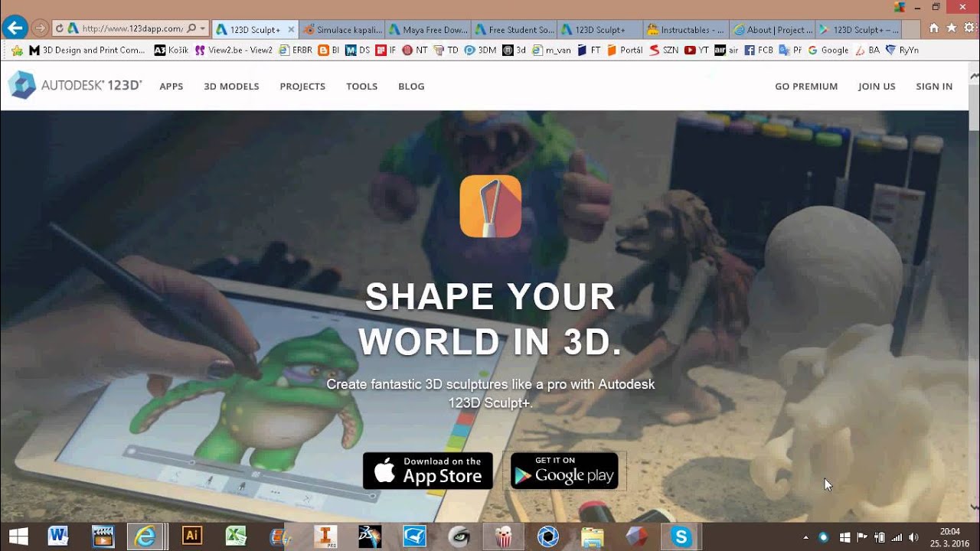Open the red polyhedron app on the taskbar
Image resolution: width=980 pixels, height=551 pixels.
pos(636,536)
